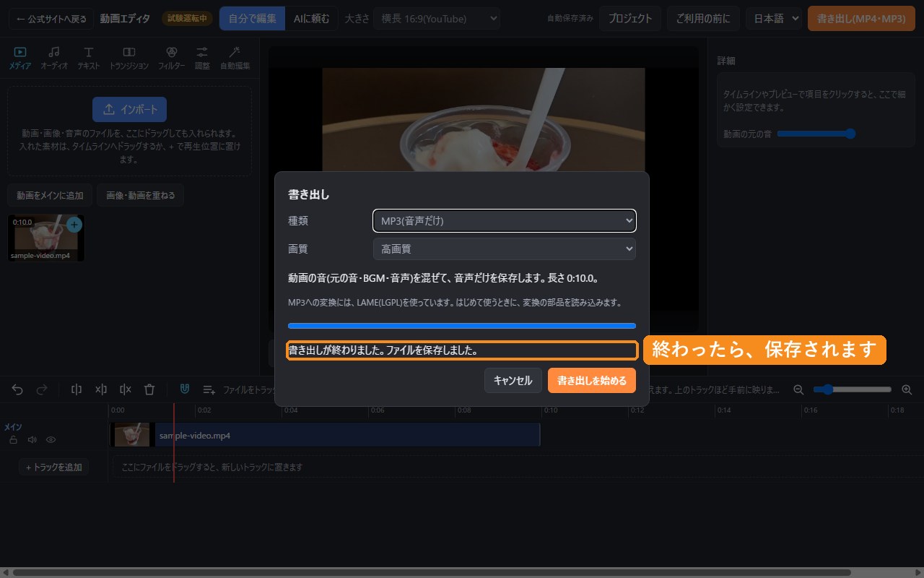This screenshot has width=924, height=578.
Task: Open the オーディオ music note panel
Action: point(54,58)
